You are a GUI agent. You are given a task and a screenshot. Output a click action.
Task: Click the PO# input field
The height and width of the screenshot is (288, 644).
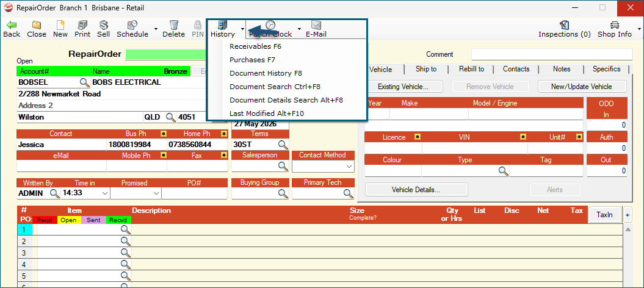194,193
